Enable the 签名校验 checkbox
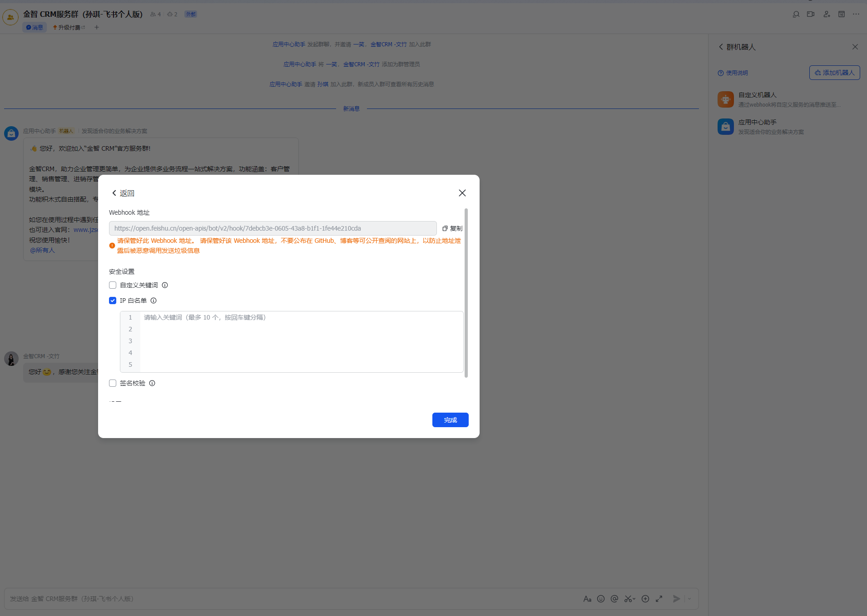The image size is (867, 616). tap(113, 383)
